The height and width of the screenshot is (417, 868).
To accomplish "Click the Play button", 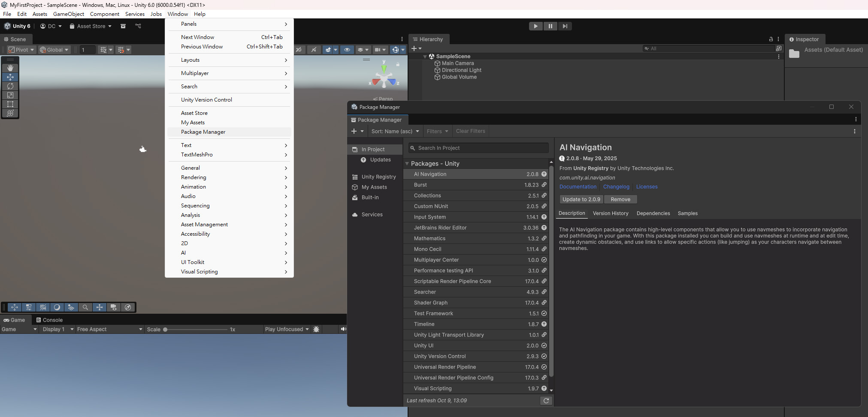I will pos(535,26).
